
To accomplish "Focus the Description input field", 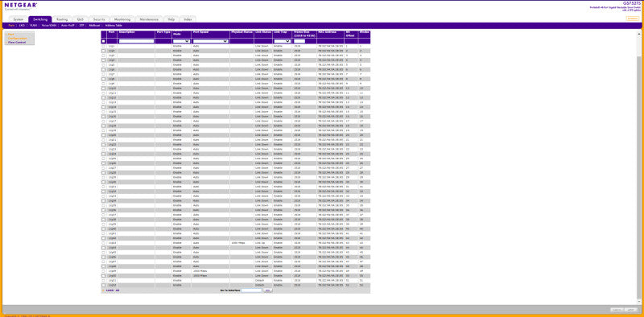I will click(136, 41).
